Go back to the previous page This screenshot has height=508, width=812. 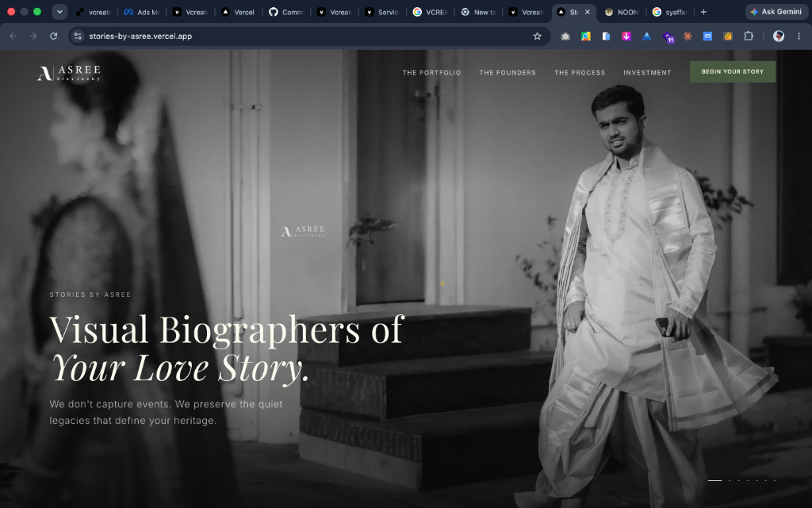coord(13,37)
